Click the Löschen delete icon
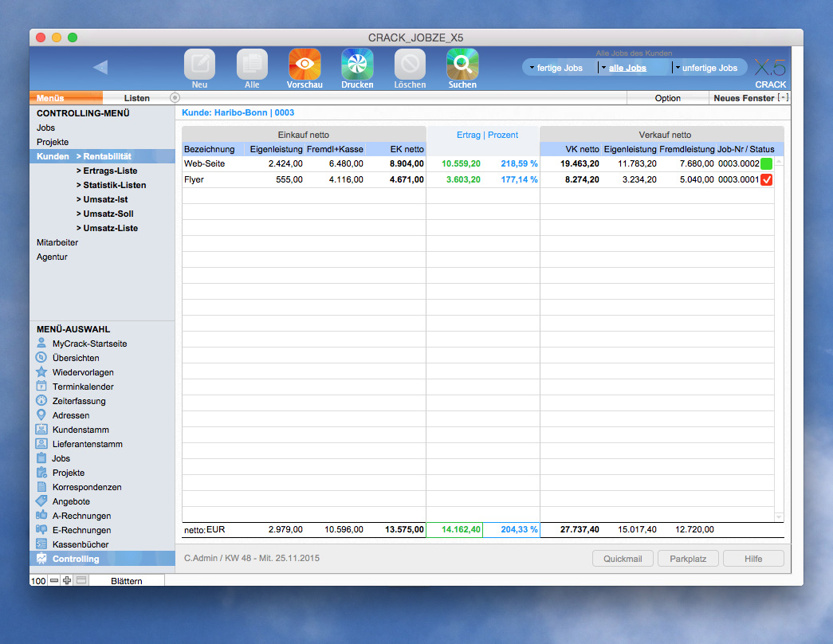Screen dimensions: 833x644 point(410,64)
